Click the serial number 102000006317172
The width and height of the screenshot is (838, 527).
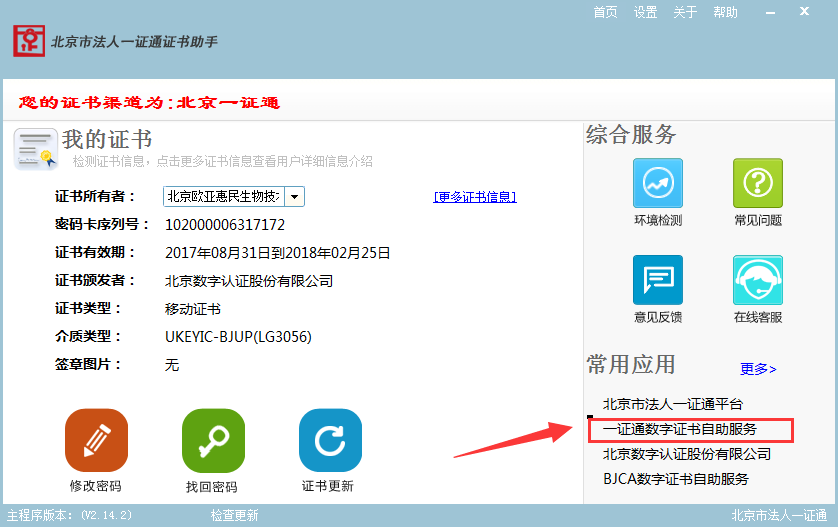[225, 224]
